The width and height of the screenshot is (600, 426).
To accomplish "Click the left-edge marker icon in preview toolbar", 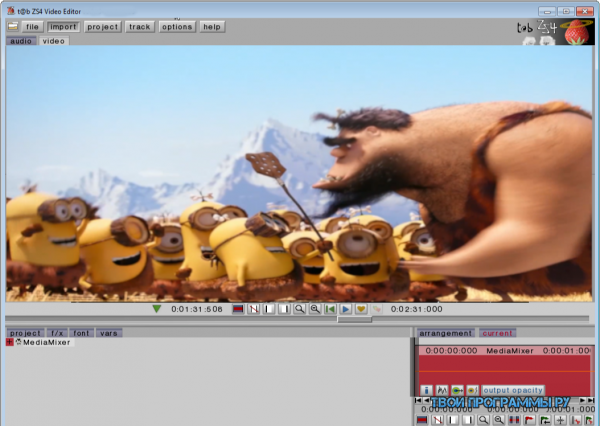I will click(x=269, y=309).
